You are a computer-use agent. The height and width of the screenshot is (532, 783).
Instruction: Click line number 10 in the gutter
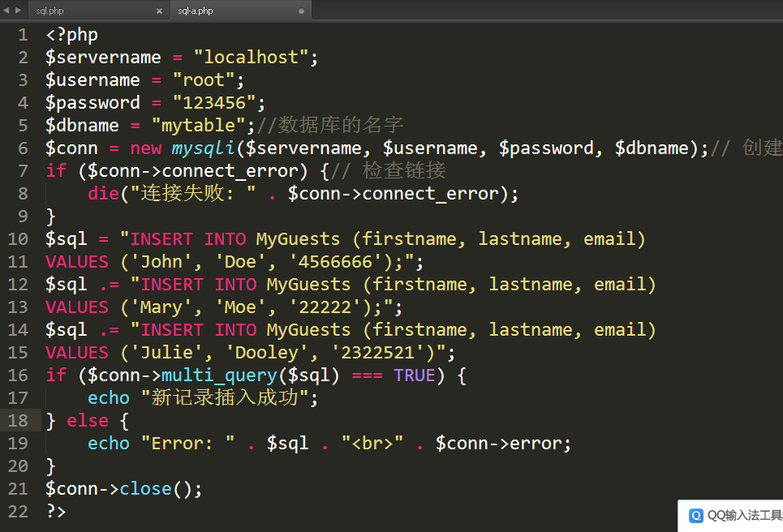18,239
